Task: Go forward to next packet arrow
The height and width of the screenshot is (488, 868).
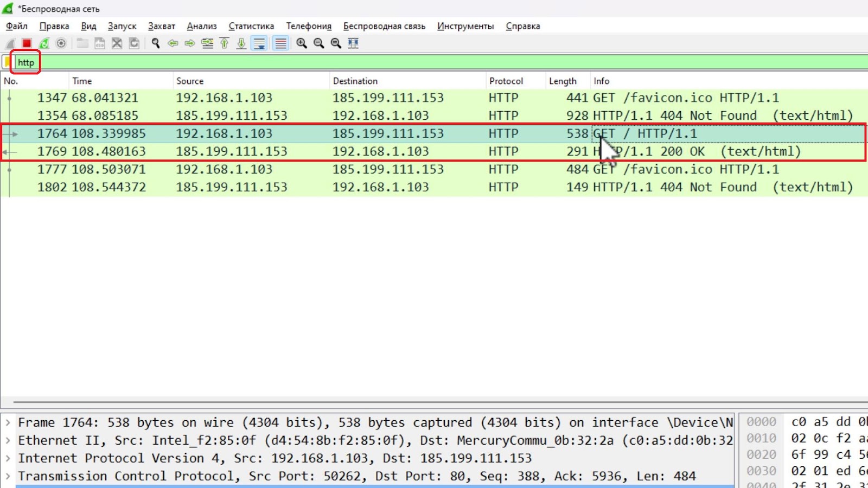Action: [x=190, y=43]
